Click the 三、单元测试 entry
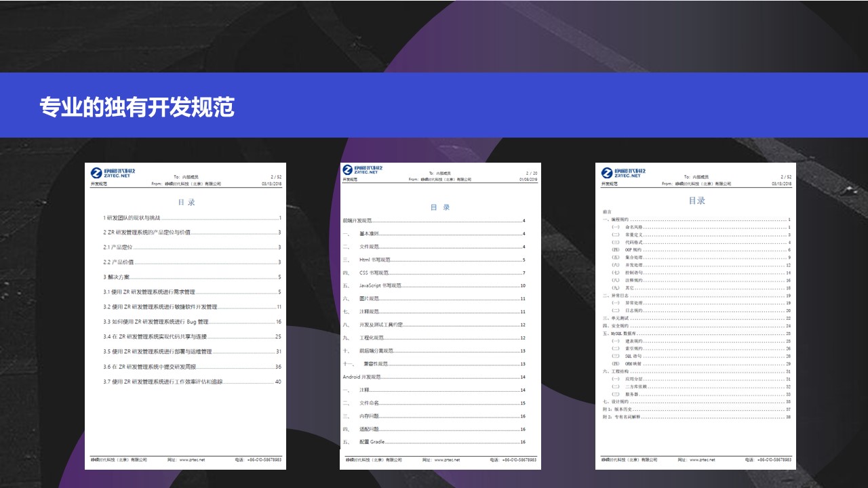This screenshot has width=868, height=488. [x=696, y=318]
